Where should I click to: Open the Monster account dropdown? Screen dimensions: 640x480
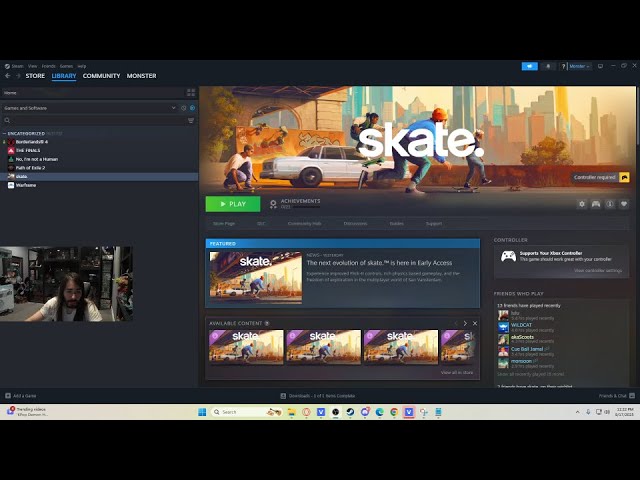[580, 66]
